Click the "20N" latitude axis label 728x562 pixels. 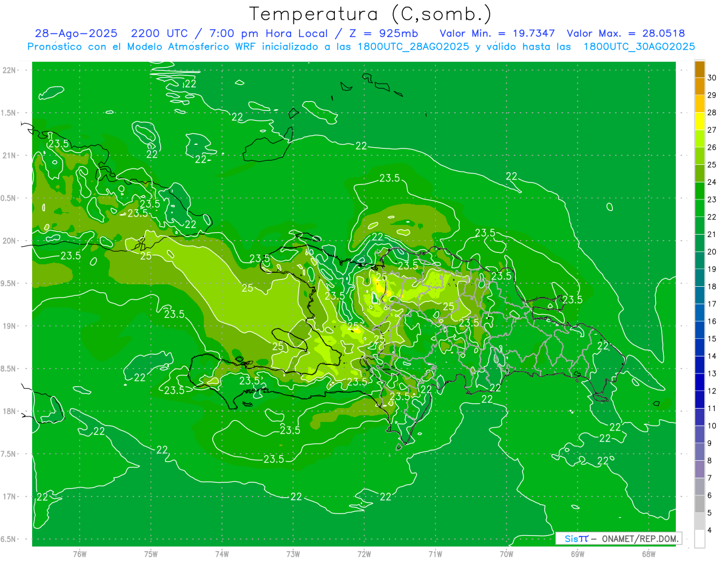[9, 241]
